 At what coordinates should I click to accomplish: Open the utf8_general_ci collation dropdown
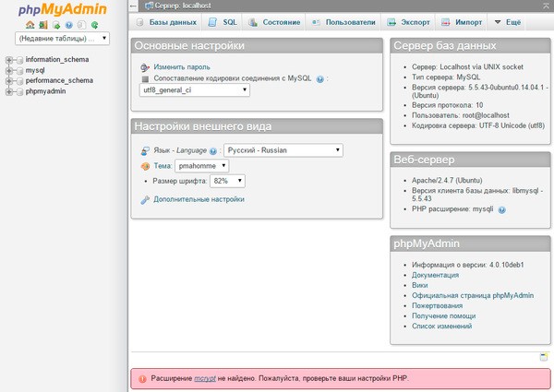195,90
